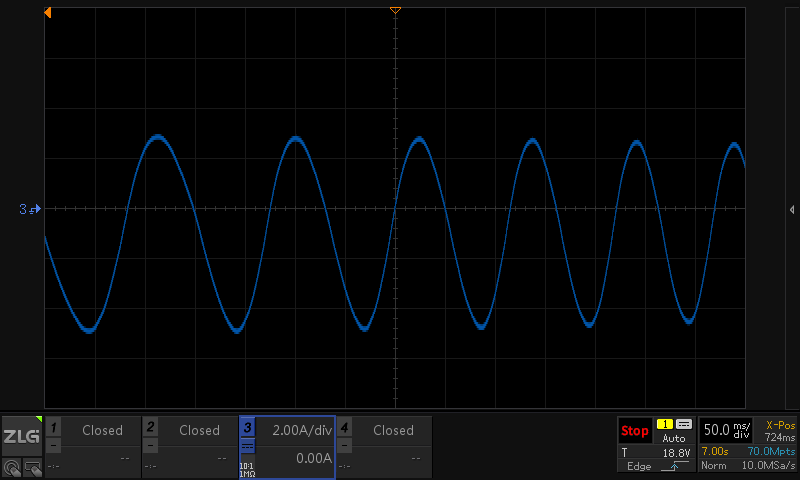Click the rising edge trigger slope icon
The image size is (800, 480).
tap(676, 466)
